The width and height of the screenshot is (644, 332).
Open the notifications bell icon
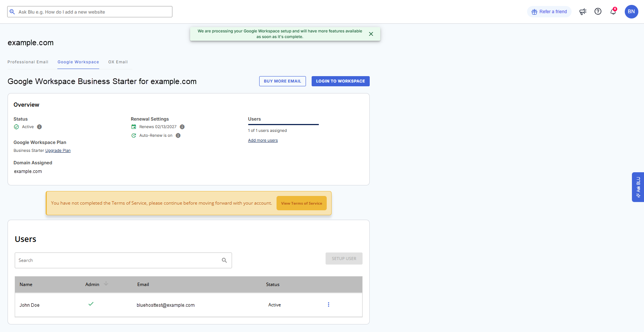[x=613, y=11]
